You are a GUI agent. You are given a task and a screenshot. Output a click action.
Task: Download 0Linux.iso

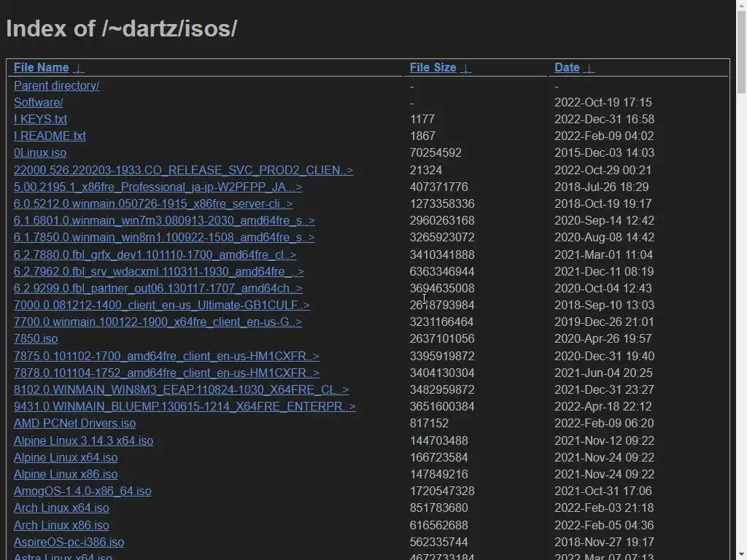pyautogui.click(x=40, y=153)
